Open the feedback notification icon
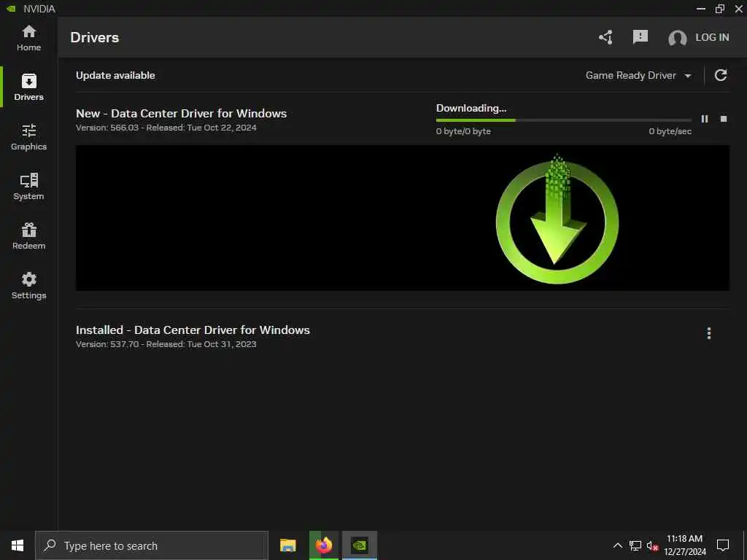 [x=640, y=36]
